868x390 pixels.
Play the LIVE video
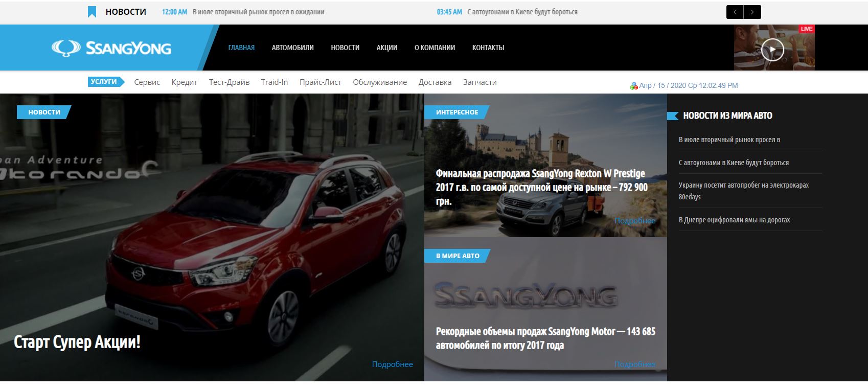point(772,50)
